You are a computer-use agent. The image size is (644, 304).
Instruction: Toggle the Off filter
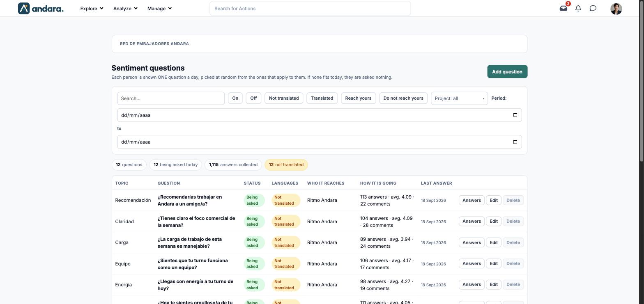(253, 98)
